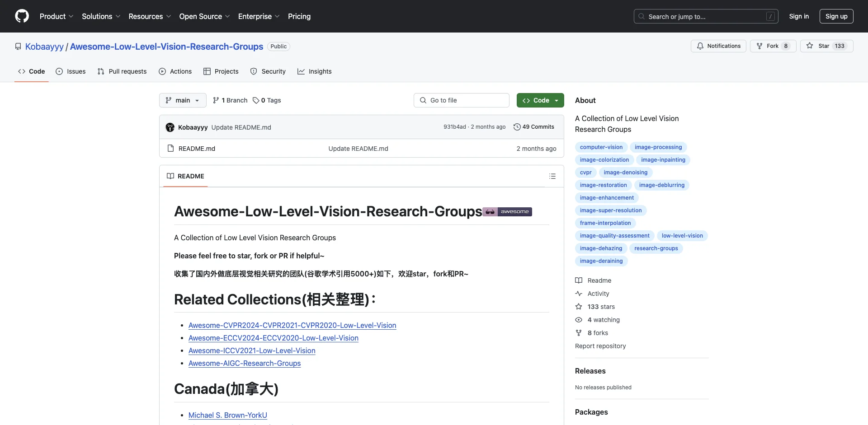The width and height of the screenshot is (868, 425).
Task: Click the frame-interpolation topic tag
Action: click(x=605, y=223)
